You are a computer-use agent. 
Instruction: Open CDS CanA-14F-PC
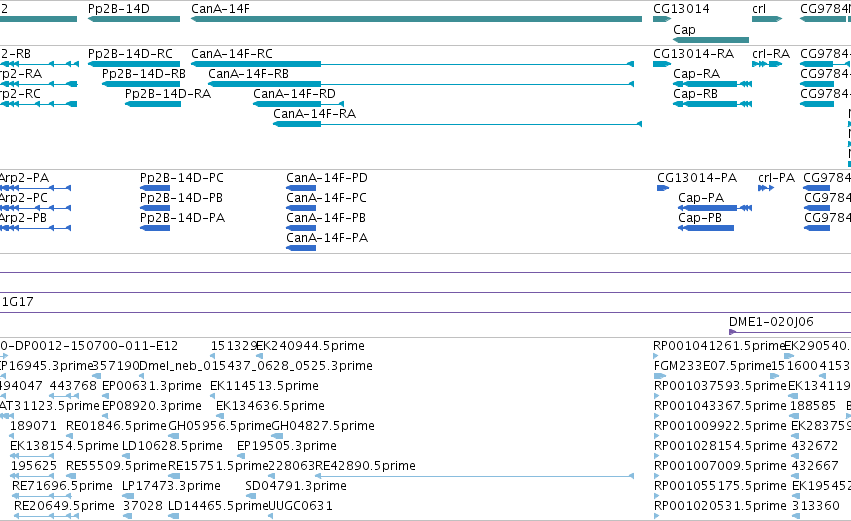pyautogui.click(x=301, y=208)
